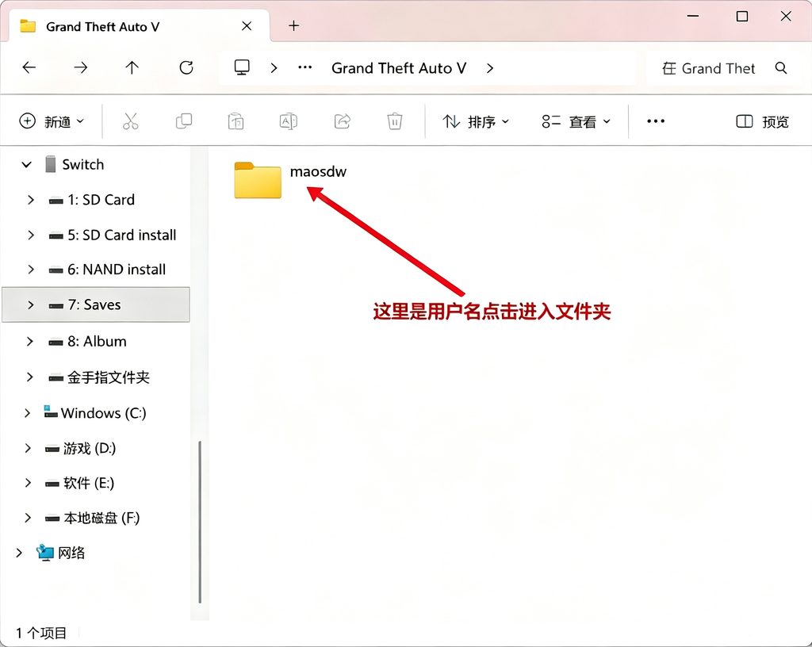Expand the chevron after the This PC icon

click(274, 68)
